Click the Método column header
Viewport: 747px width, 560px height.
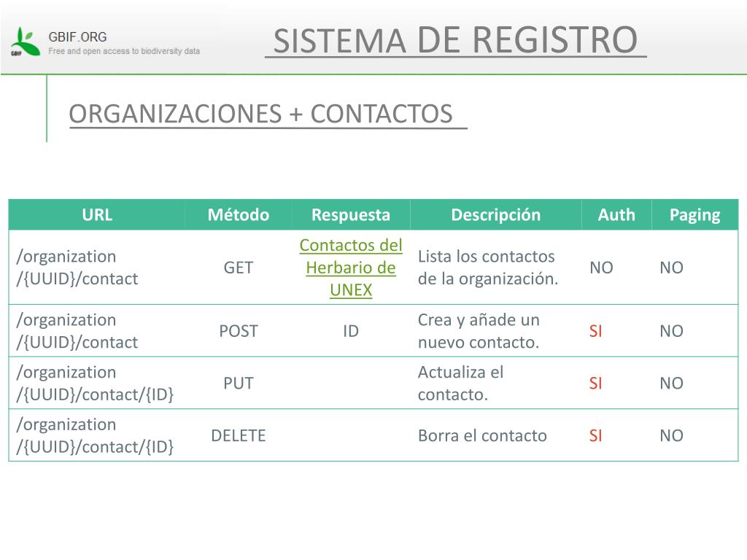pos(239,215)
